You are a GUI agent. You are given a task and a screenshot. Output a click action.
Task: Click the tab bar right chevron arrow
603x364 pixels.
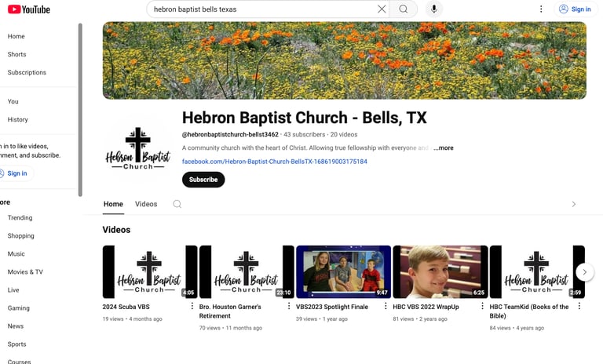point(574,204)
